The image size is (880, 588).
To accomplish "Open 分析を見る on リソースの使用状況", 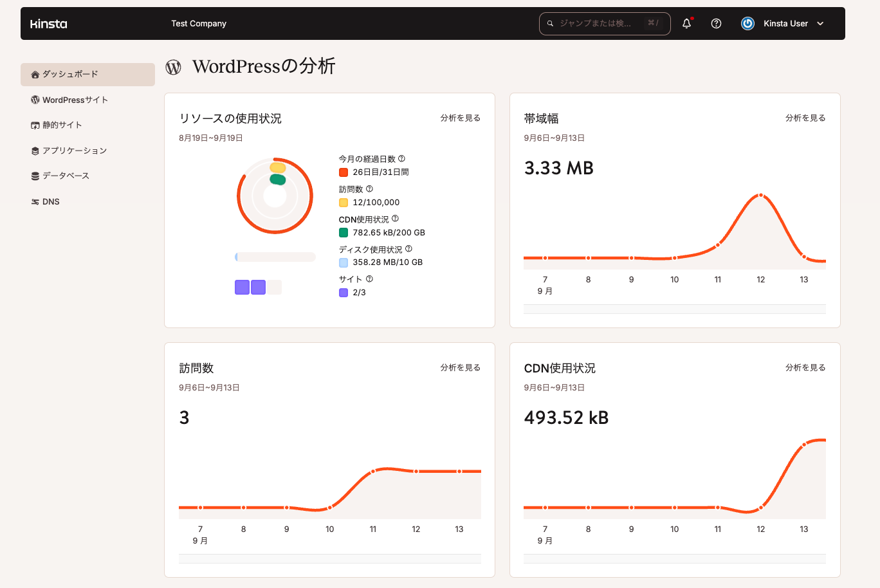I will (459, 118).
